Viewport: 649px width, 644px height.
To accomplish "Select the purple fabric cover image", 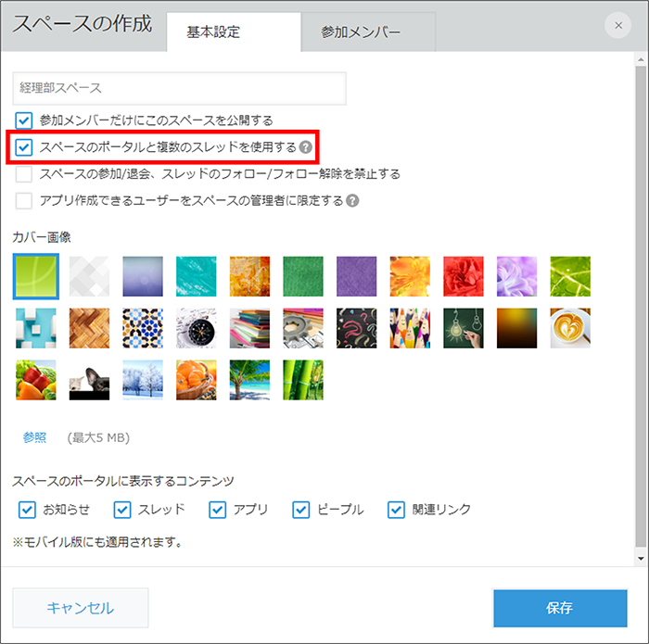I will tap(356, 276).
